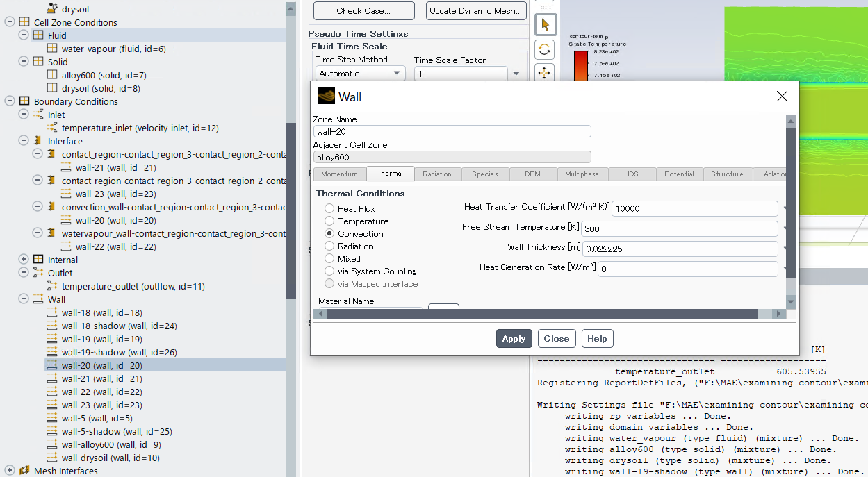Click the Check Case button
The image size is (868, 477).
pos(363,11)
